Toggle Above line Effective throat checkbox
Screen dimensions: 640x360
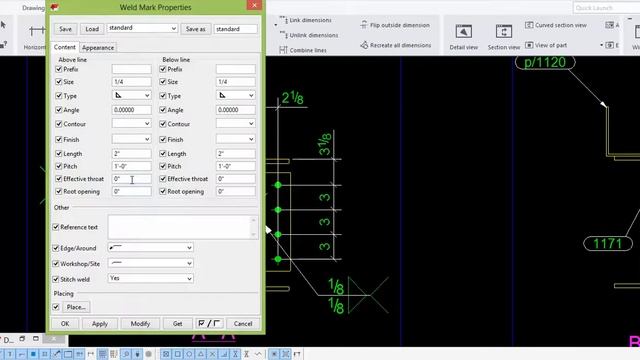click(58, 179)
